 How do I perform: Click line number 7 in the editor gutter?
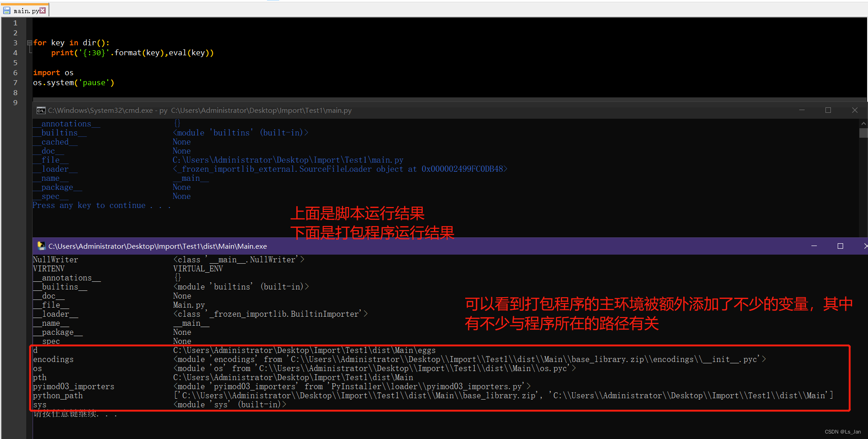tap(15, 82)
